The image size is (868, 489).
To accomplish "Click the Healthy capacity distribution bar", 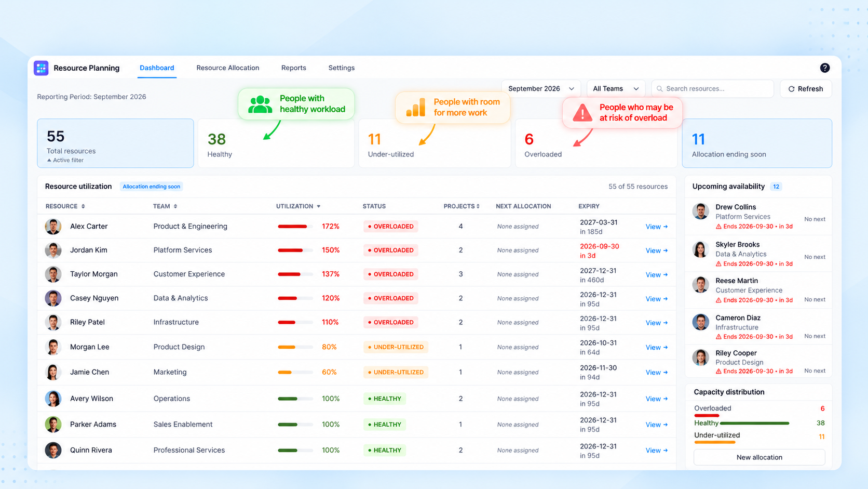I will (x=754, y=424).
